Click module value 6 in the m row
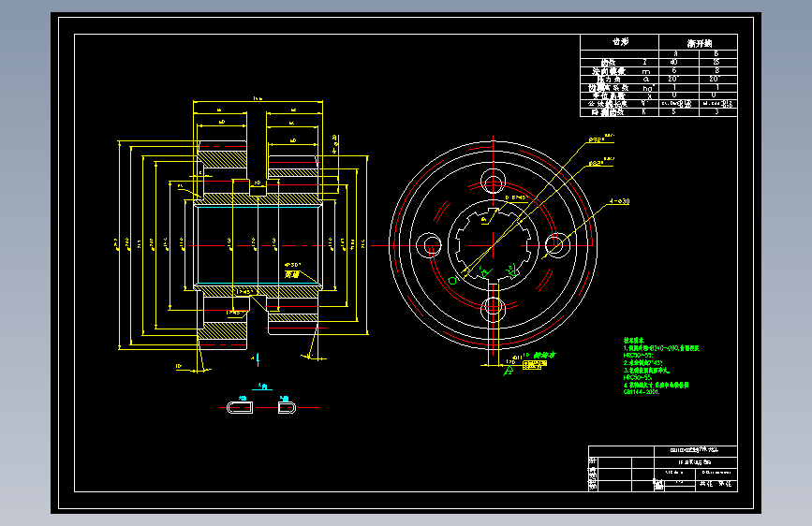 pyautogui.click(x=674, y=70)
